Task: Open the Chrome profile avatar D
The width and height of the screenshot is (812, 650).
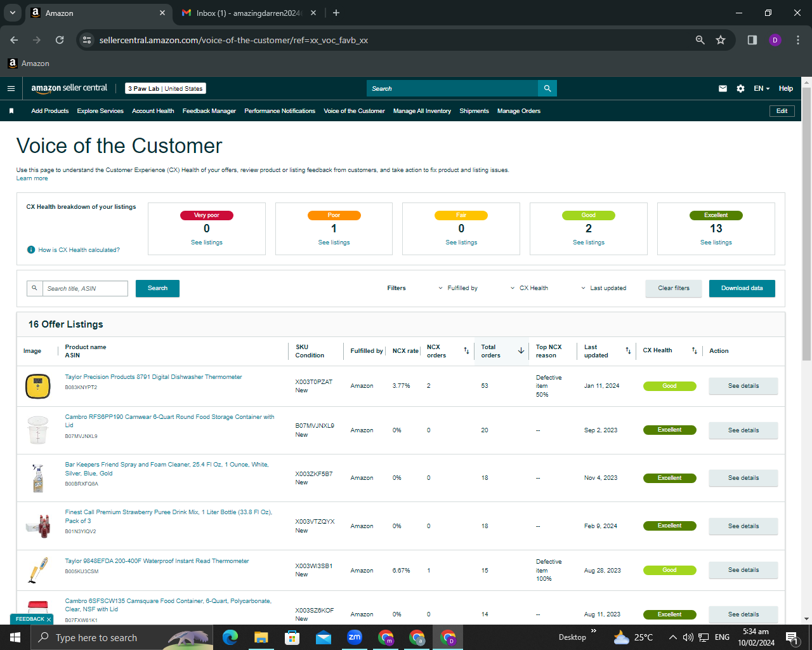Action: 775,40
